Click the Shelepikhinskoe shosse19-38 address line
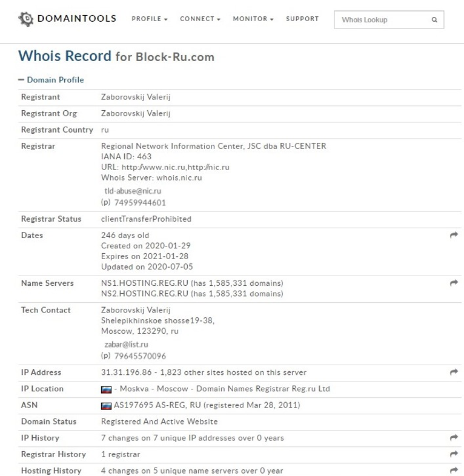 point(157,320)
